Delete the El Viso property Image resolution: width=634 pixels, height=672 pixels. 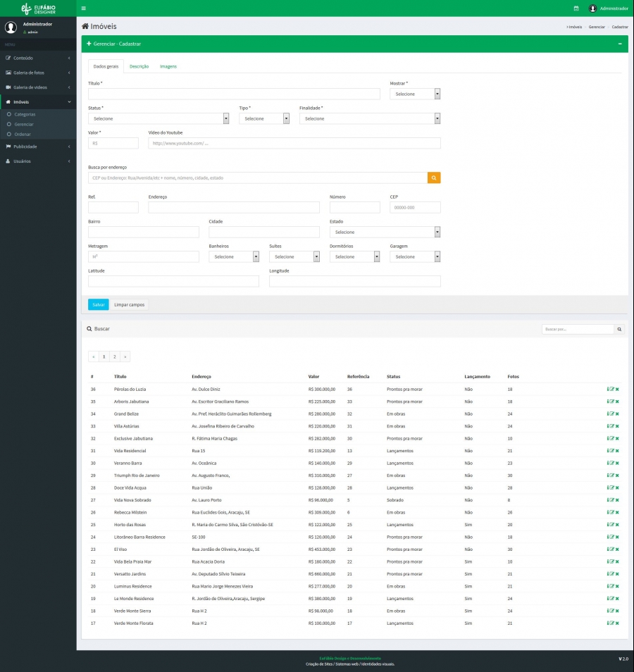click(x=617, y=549)
